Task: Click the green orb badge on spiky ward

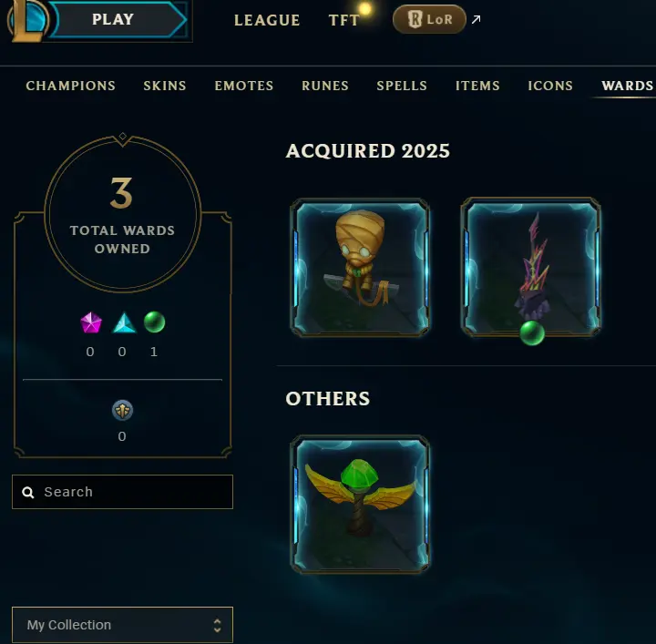Action: [x=532, y=332]
